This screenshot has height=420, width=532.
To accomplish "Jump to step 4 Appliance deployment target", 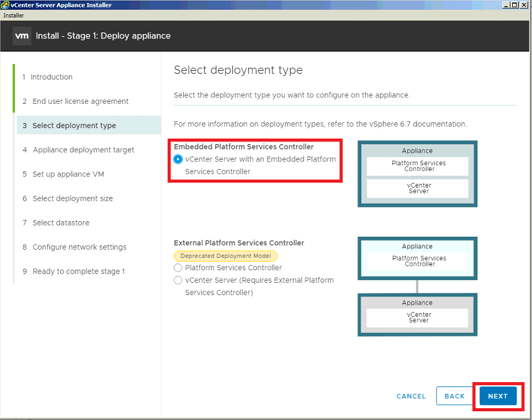I will pyautogui.click(x=78, y=150).
